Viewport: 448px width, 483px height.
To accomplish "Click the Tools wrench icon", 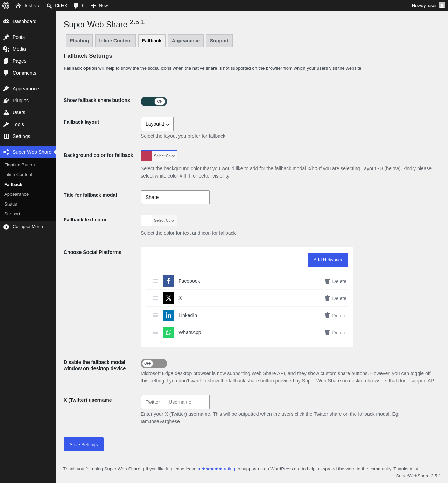I will [6, 124].
